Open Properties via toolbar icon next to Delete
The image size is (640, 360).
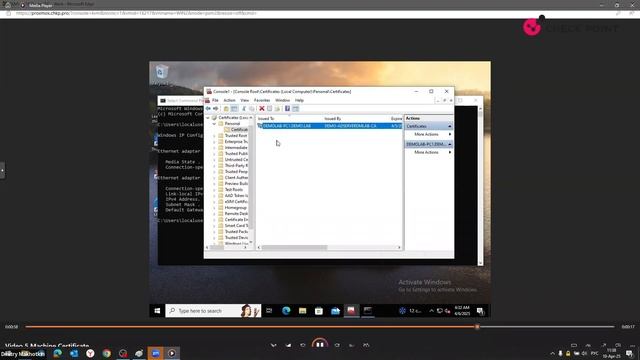[269, 109]
